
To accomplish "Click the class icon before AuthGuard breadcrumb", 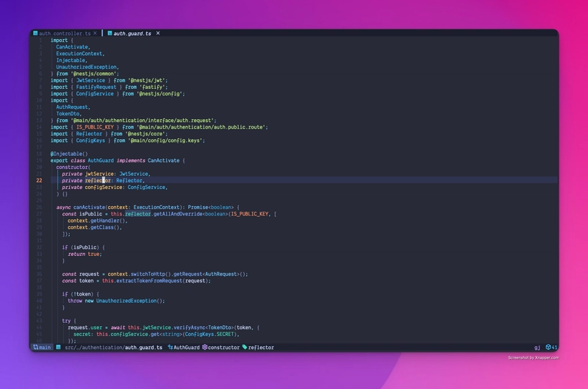I will click(171, 347).
